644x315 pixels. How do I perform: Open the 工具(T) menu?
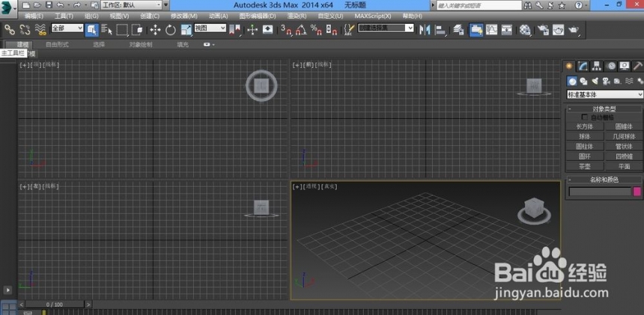(x=64, y=16)
